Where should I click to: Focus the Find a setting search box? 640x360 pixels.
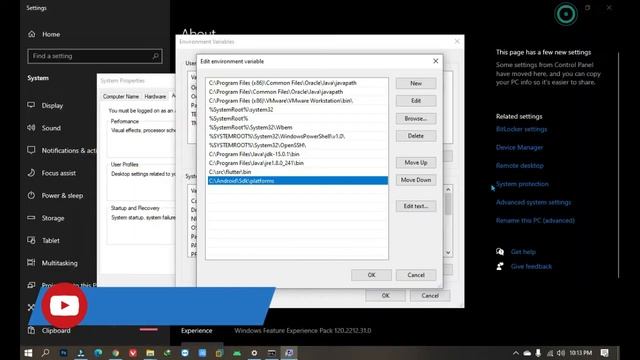95,56
